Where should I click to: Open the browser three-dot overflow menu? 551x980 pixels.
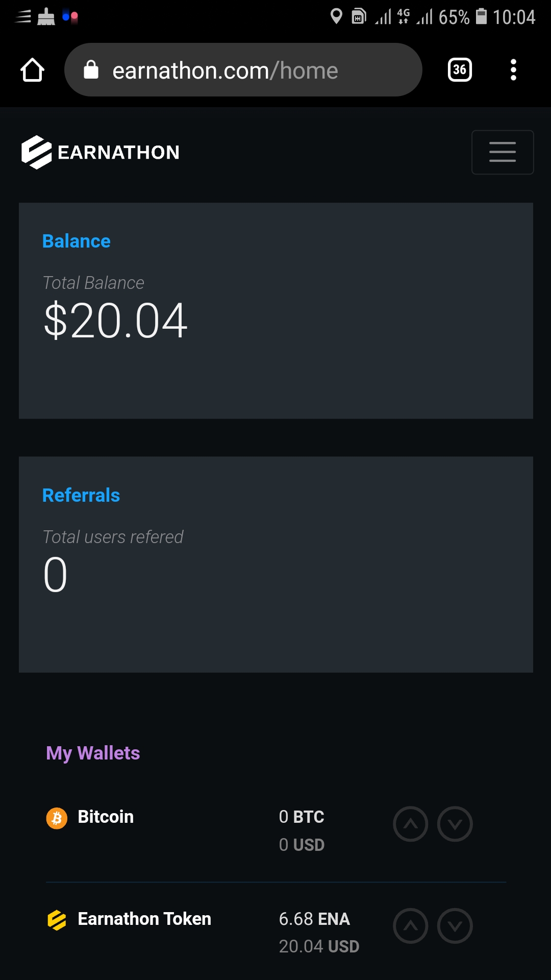[513, 70]
